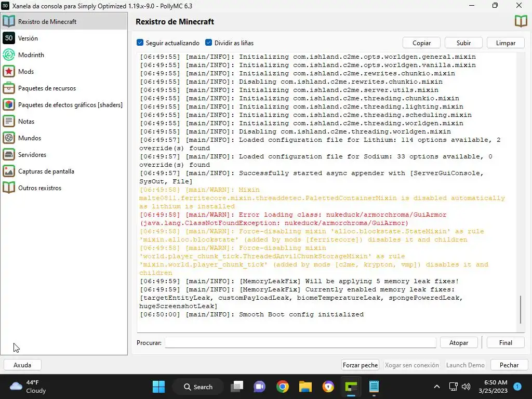Click the log vertical scrollbar thumb
Viewport: 532px width, 399px height.
(521, 310)
